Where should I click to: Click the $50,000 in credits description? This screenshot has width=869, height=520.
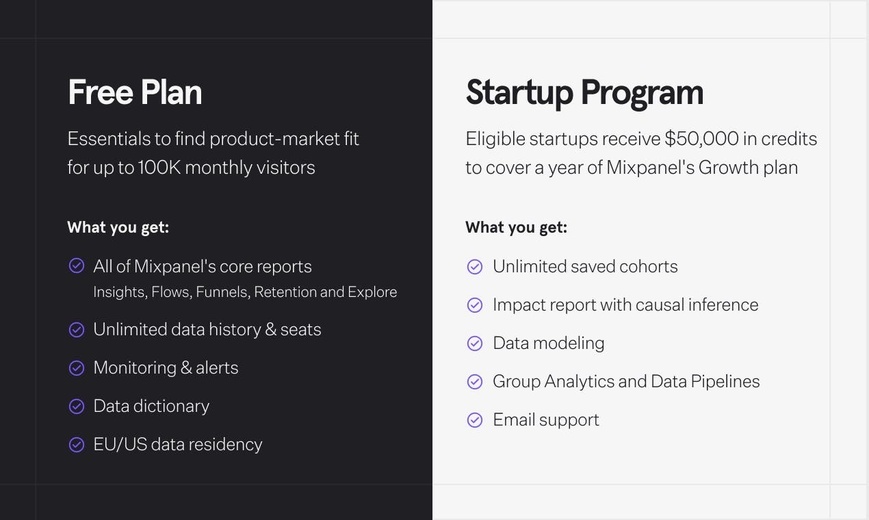641,153
